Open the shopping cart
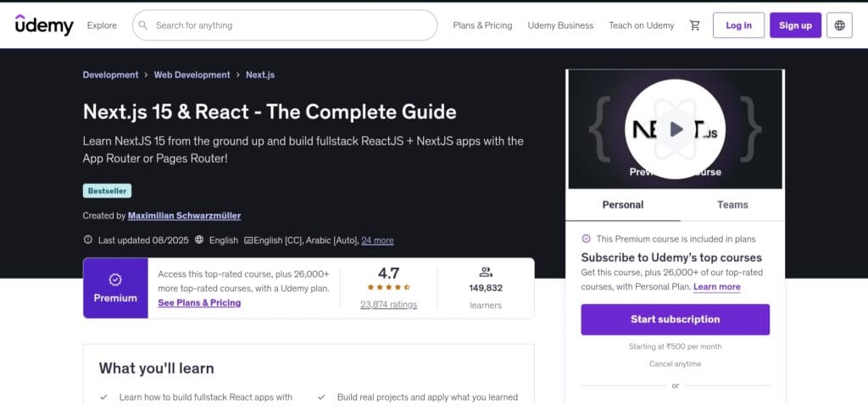The width and height of the screenshot is (868, 409). (695, 25)
